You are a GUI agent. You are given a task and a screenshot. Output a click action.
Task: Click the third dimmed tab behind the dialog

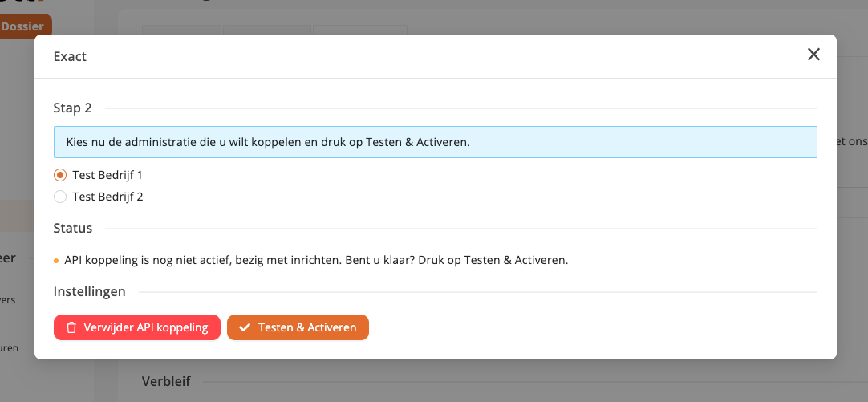[359, 30]
